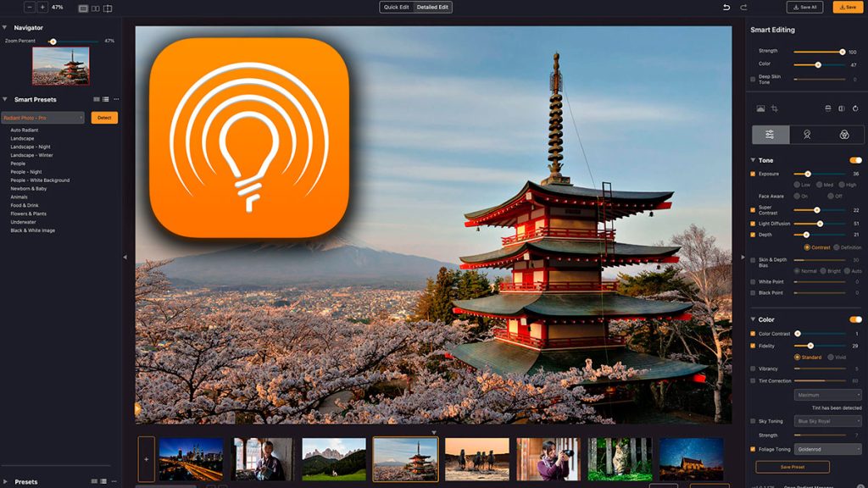Switch to the Quick Edit tab
The height and width of the screenshot is (488, 868).
tap(397, 7)
